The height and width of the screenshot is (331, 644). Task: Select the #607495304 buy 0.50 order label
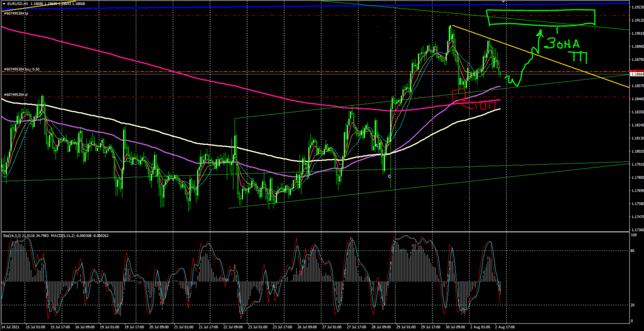click(22, 69)
